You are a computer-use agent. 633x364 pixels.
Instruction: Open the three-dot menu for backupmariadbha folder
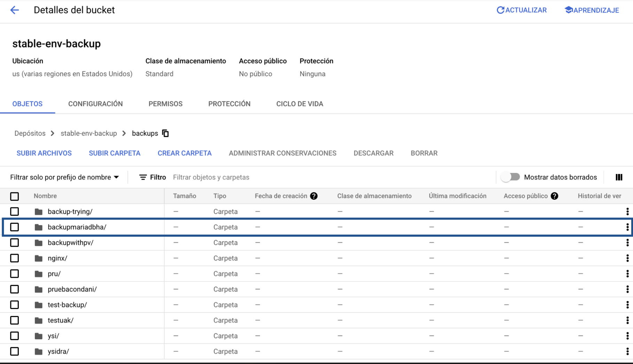(626, 227)
